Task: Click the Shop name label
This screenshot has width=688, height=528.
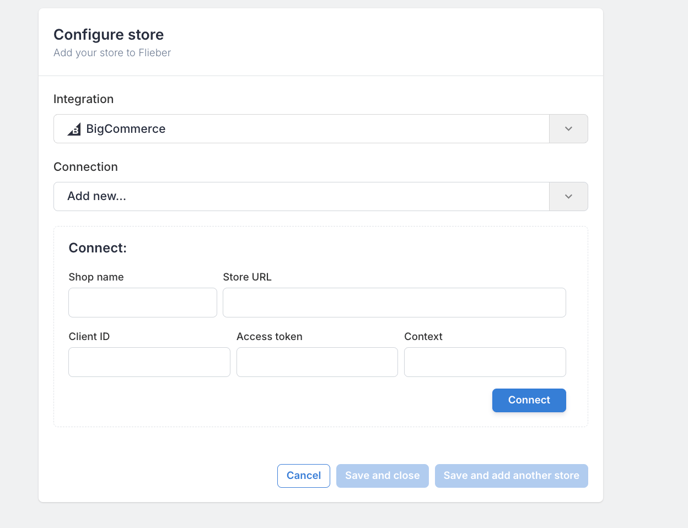Action: click(x=96, y=277)
